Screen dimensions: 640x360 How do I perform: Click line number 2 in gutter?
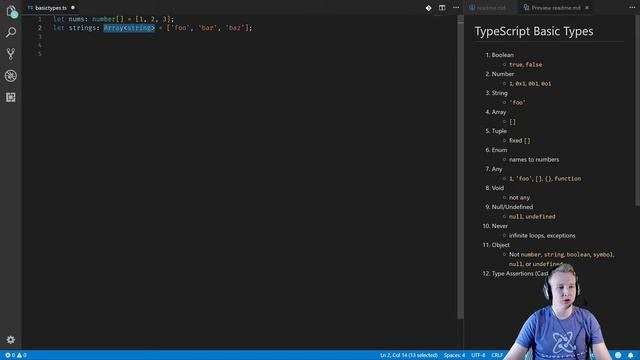click(40, 28)
